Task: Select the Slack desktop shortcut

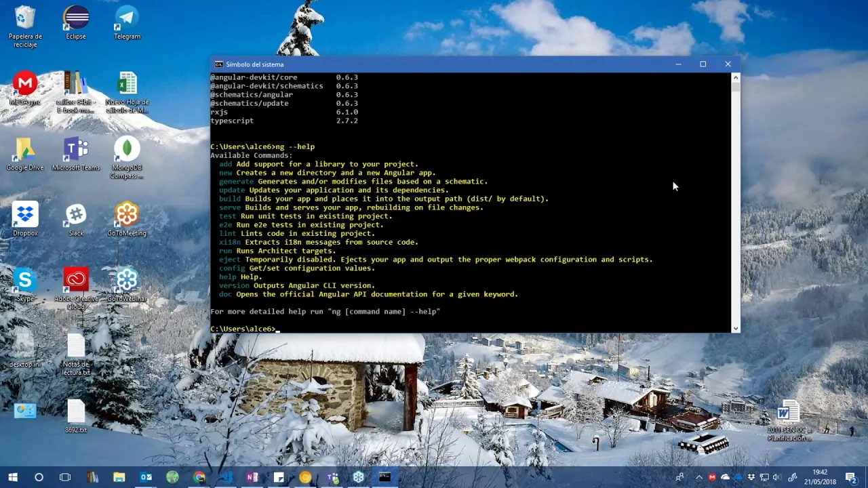Action: pyautogui.click(x=76, y=219)
